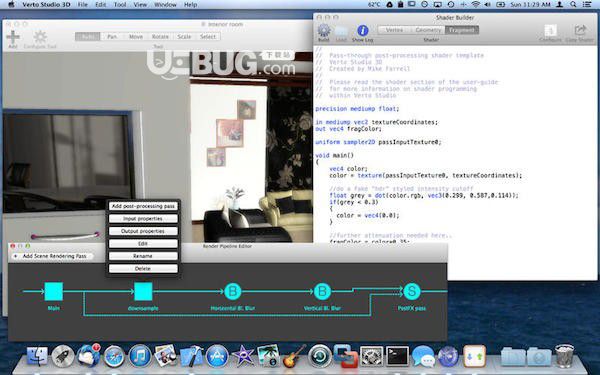Screen dimensions: 600x375
Task: Click Output properties in popup
Action: 143,231
